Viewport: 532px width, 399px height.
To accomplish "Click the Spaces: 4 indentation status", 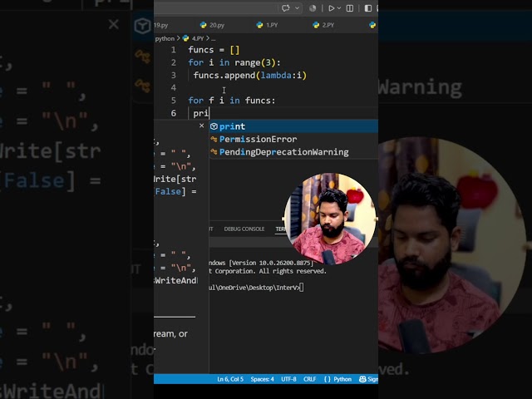I will [x=263, y=379].
